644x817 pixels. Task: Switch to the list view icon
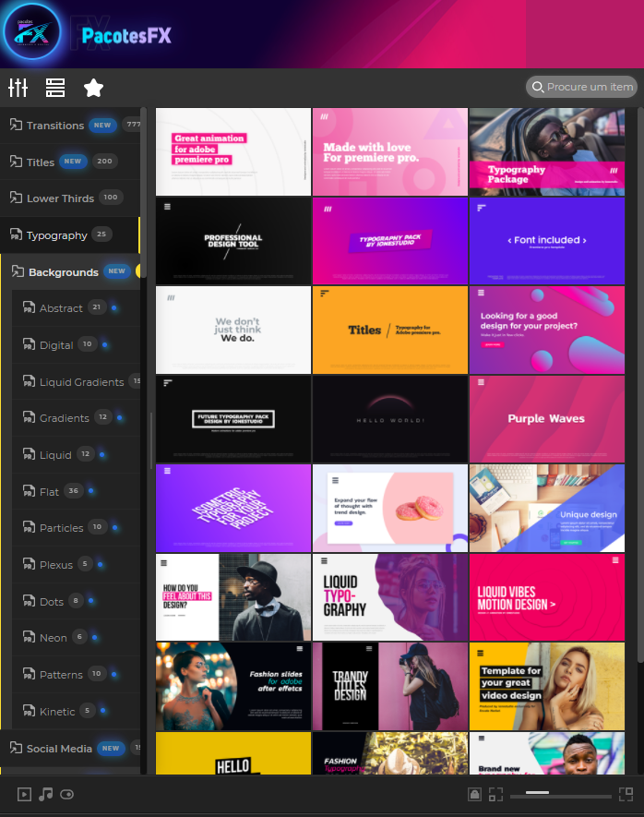tap(55, 88)
